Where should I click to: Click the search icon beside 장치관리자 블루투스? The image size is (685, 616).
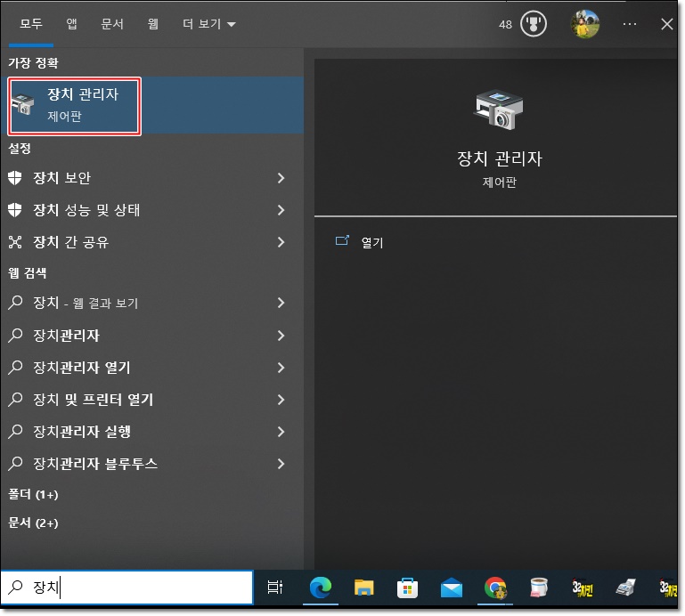(x=15, y=464)
